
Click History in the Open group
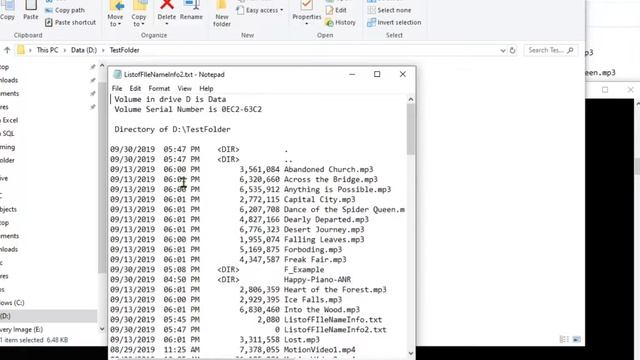coord(340,22)
